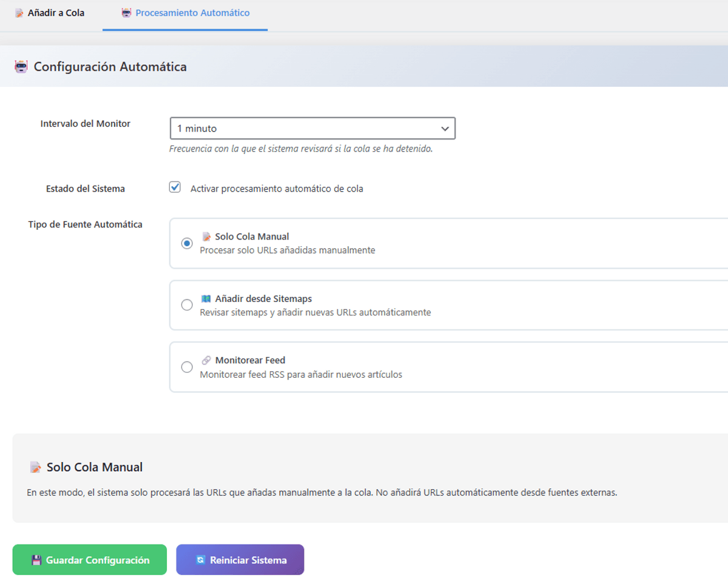Screen dimensions: 728x587
Task: Click the robot icon on Procesamiento Automático tab
Action: pos(126,13)
